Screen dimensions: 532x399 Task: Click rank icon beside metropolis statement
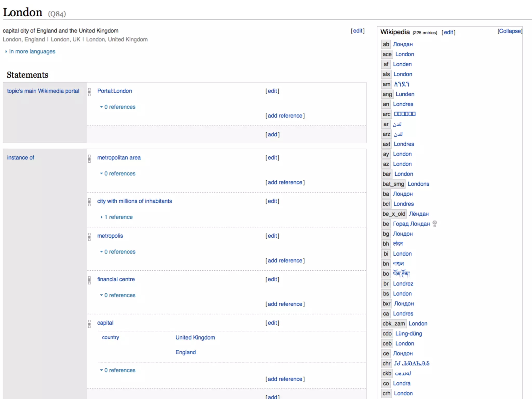[89, 237]
